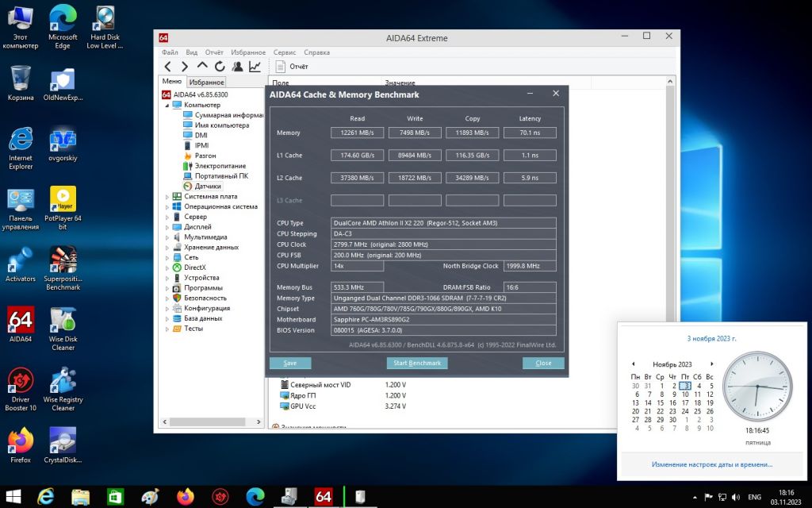Open the Superposition Benchmark desktop icon
812x508 pixels.
(63, 268)
